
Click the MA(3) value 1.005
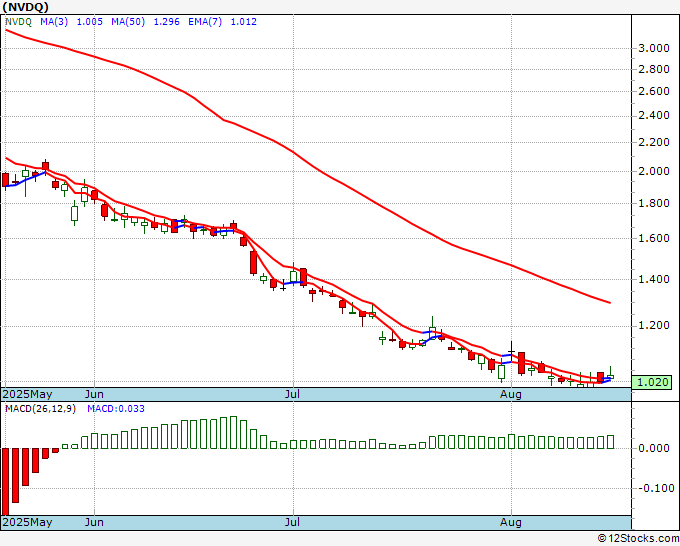[x=90, y=22]
